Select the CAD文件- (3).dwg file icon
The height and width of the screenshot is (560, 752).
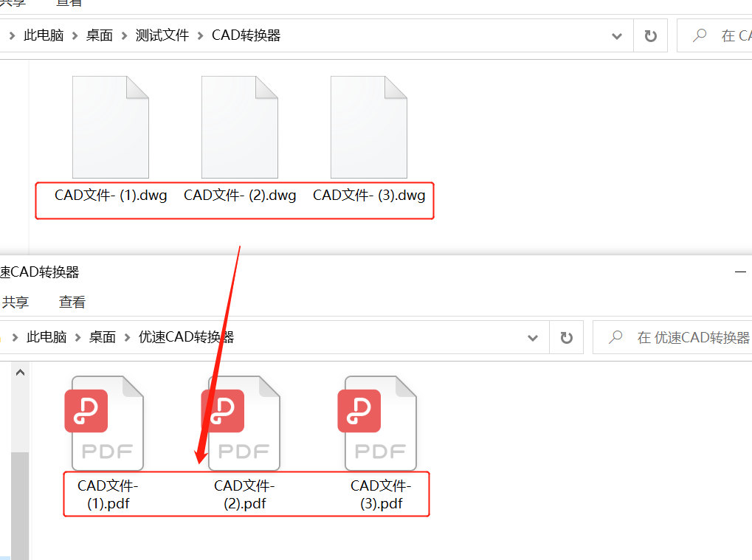pyautogui.click(x=369, y=127)
